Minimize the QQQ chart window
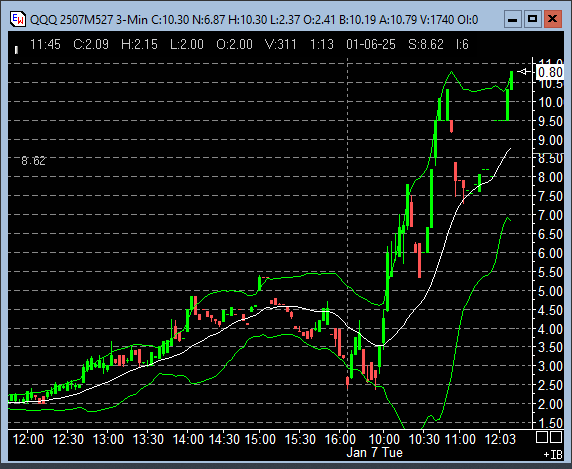 513,19
